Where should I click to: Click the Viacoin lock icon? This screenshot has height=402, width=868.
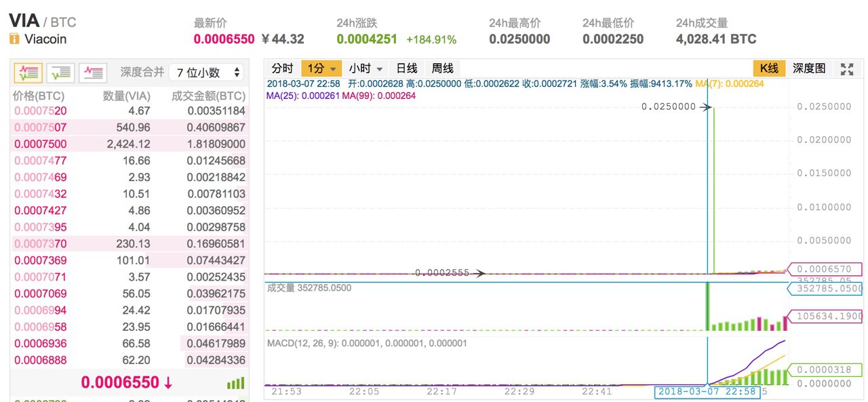14,39
